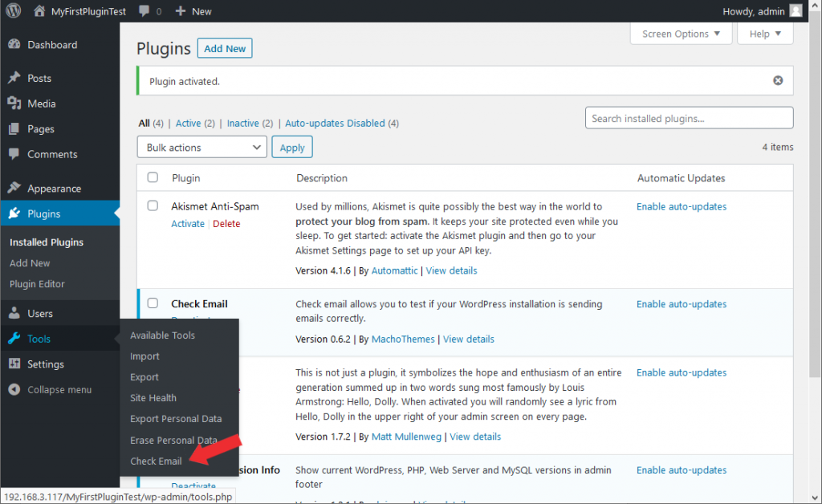Open the comments bubble icon in admin bar
The width and height of the screenshot is (822, 504).
(144, 11)
